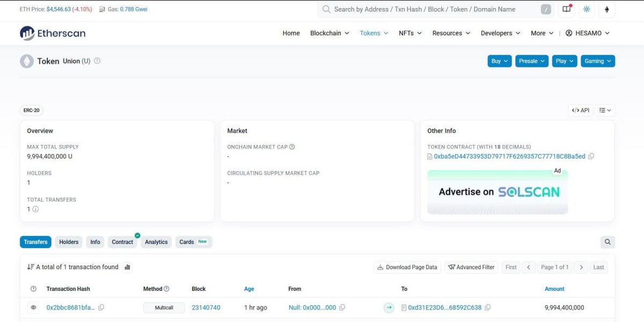This screenshot has height=322, width=644.
Task: Open the token contract address link
Action: pyautogui.click(x=509, y=156)
